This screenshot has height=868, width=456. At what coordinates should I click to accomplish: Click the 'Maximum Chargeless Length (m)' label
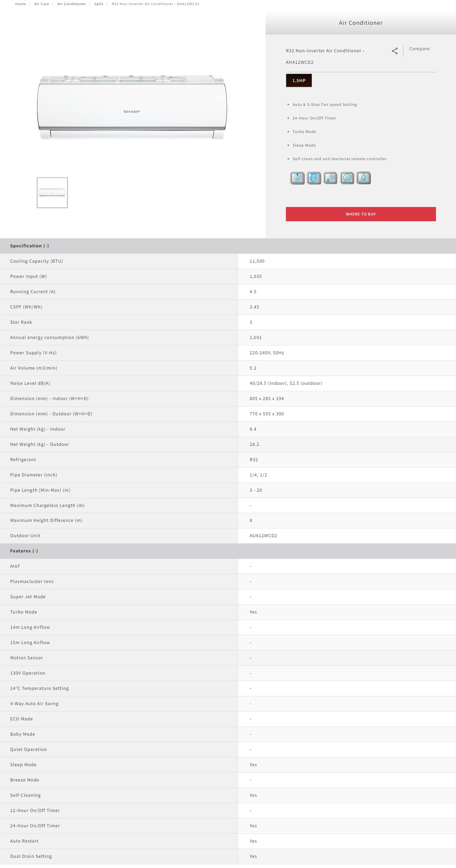tap(47, 506)
